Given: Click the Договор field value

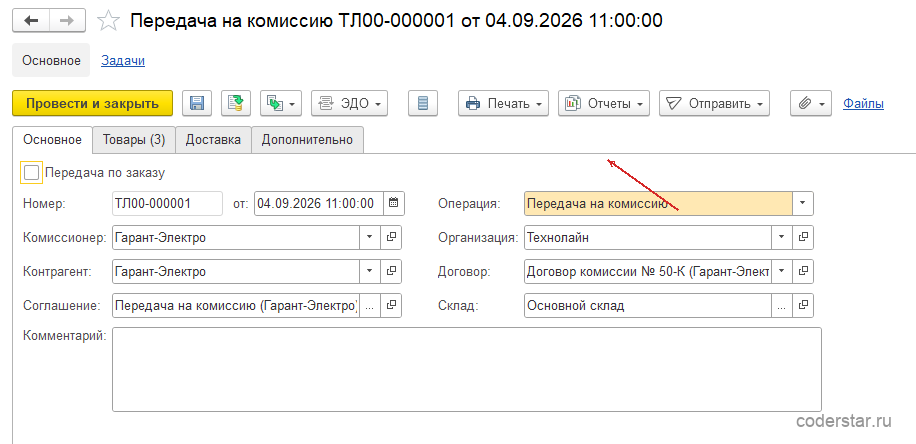Looking at the screenshot, I should [648, 271].
